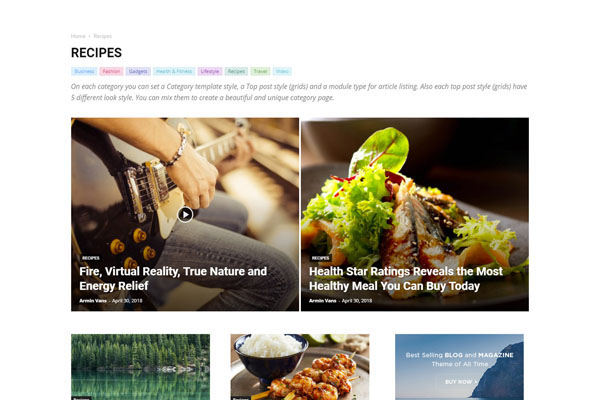
Task: Open Fire, Virtual Reality article title
Action: click(173, 279)
